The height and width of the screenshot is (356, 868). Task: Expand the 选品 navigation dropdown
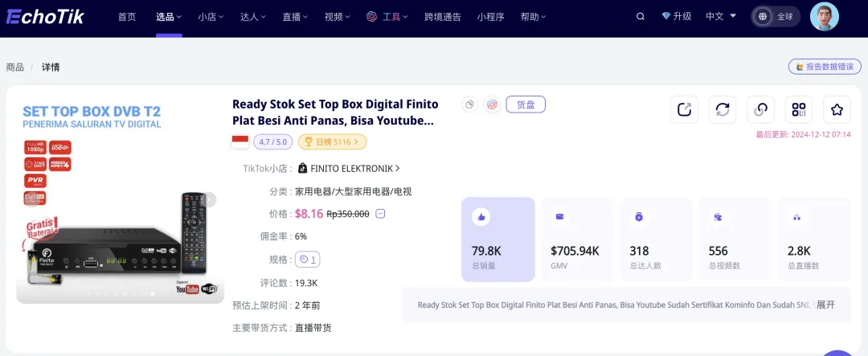169,16
